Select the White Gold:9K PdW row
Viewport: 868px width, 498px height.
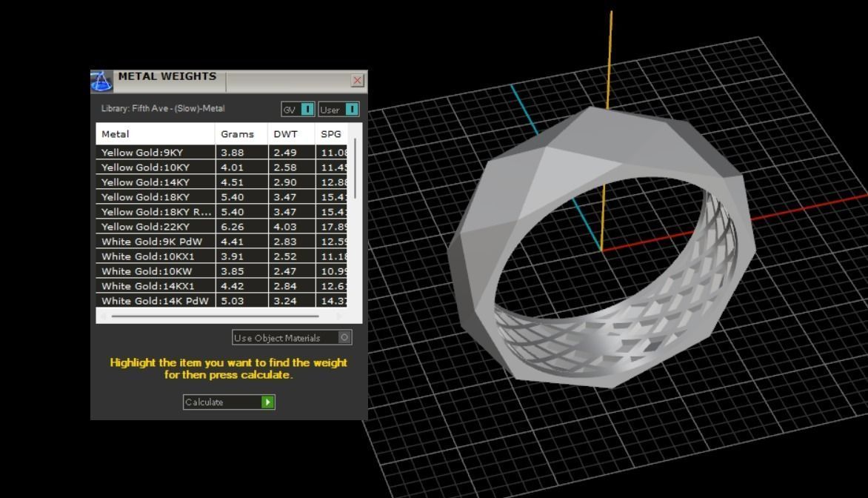(x=221, y=242)
